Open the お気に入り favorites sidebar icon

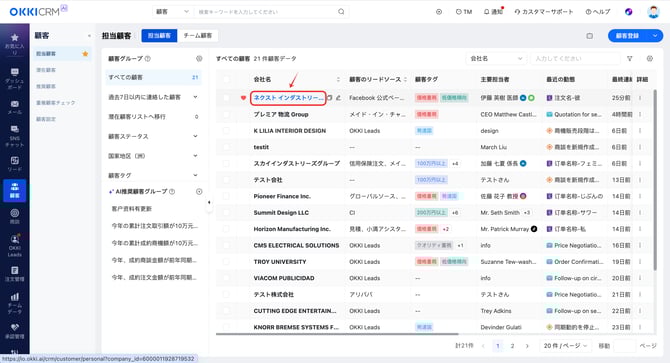point(15,44)
